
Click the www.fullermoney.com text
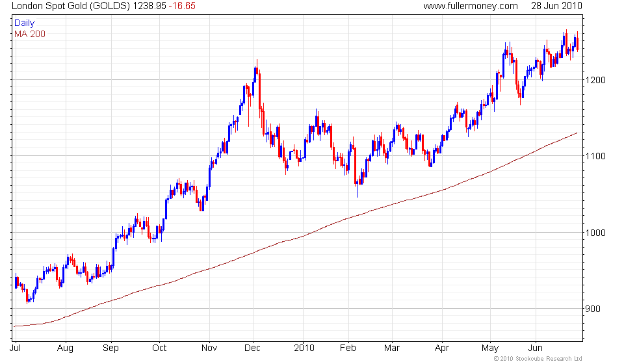click(x=471, y=6)
